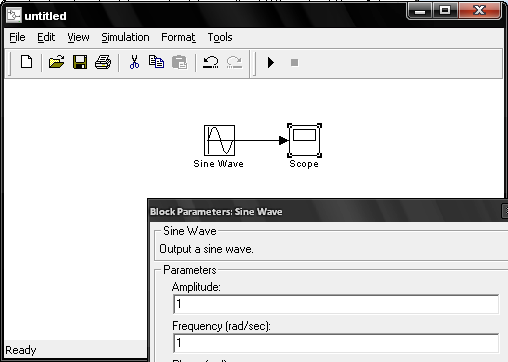This screenshot has width=508, height=362.
Task: Print the model with the printer icon
Action: click(103, 62)
